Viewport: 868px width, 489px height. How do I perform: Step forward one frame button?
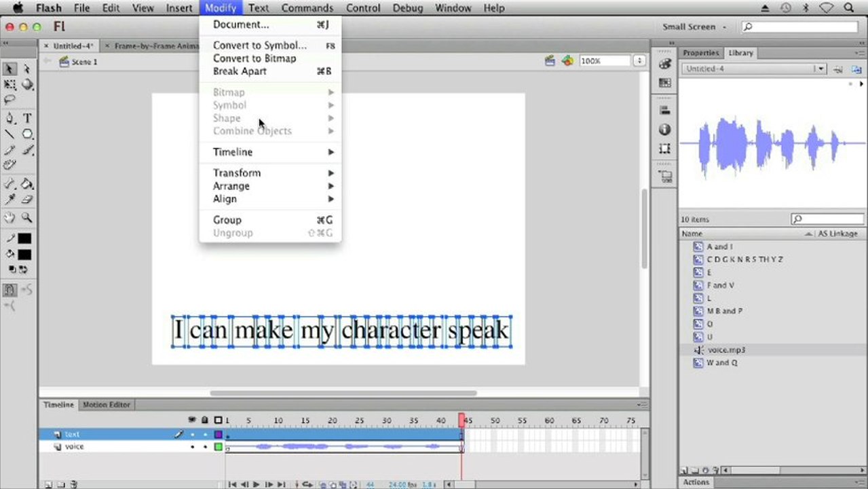[268, 484]
